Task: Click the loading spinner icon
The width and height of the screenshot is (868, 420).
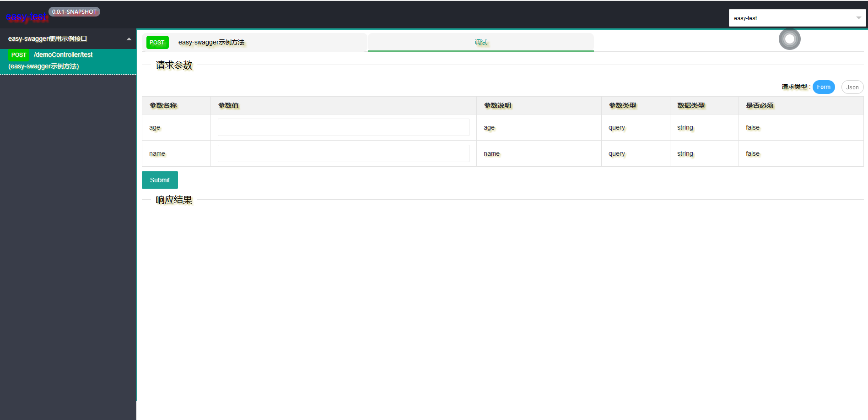Action: (789, 39)
